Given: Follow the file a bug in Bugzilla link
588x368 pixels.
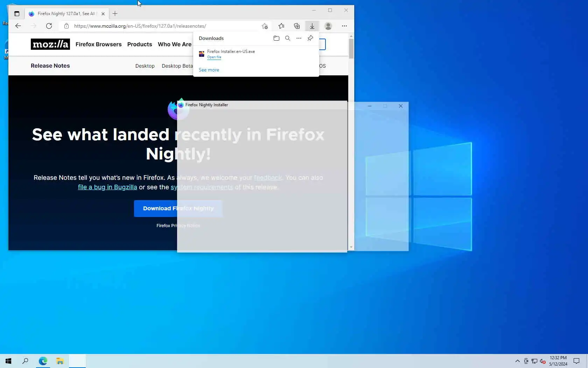Looking at the screenshot, I should point(107,187).
